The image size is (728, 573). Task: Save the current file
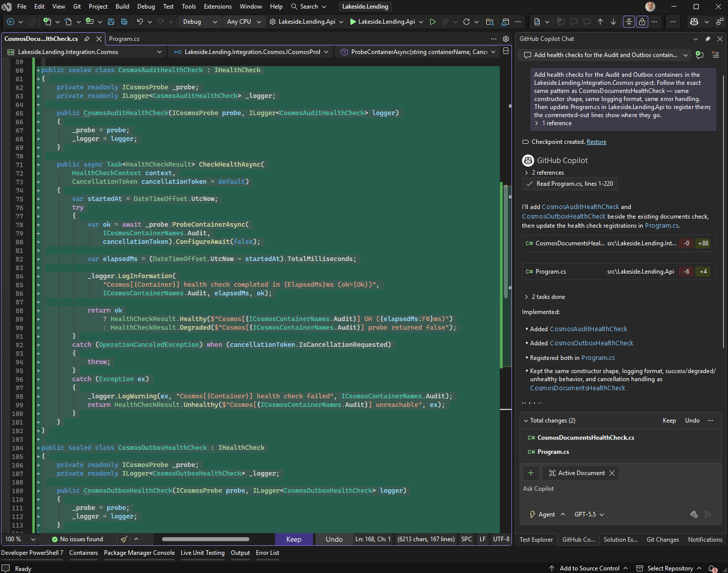pyautogui.click(x=111, y=22)
